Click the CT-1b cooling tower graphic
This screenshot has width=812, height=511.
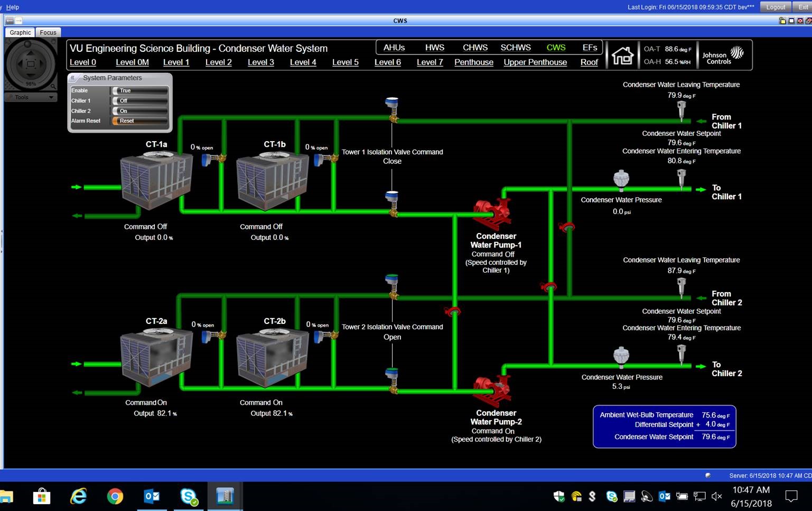click(272, 180)
